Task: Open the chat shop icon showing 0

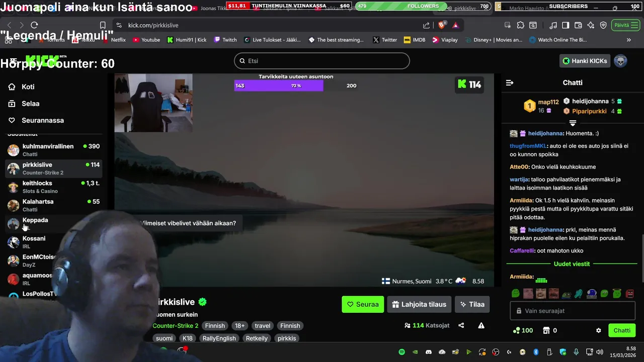Action: (x=549, y=330)
